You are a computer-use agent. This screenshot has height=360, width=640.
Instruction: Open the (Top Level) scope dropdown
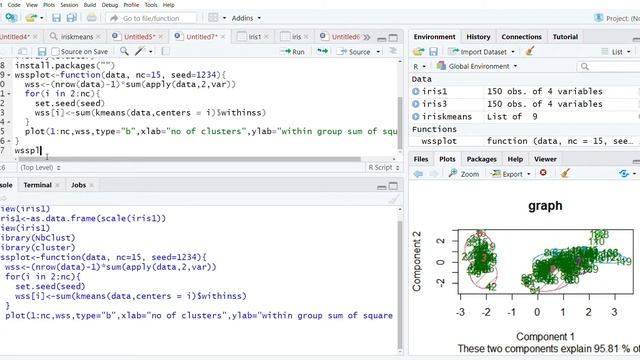tap(40, 168)
